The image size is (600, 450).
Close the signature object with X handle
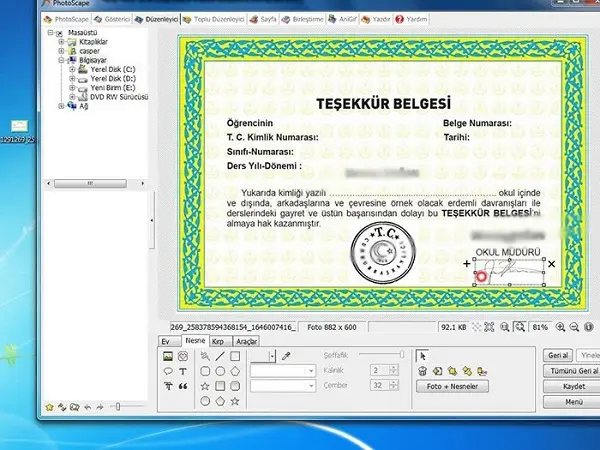pyautogui.click(x=551, y=264)
